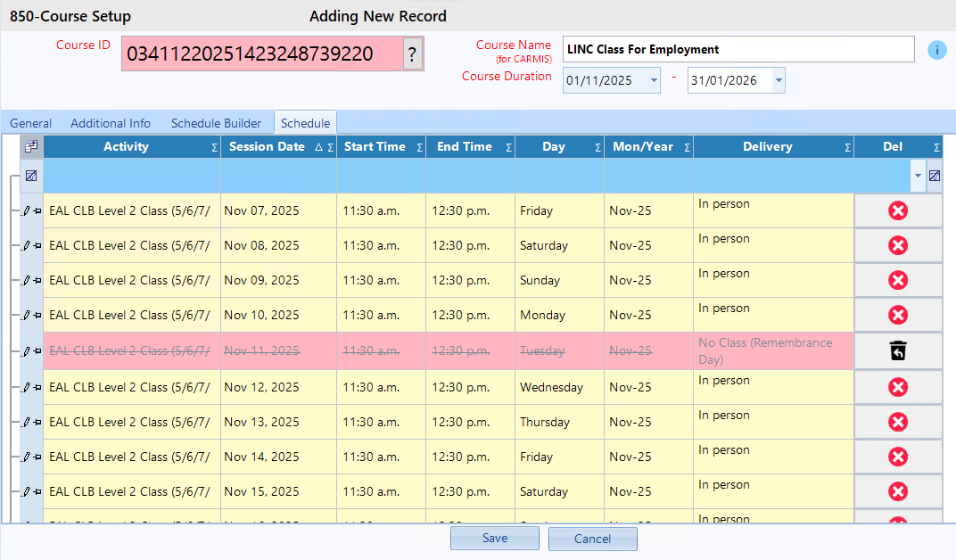The image size is (956, 560).
Task: Expand the Del column filter dropdown arrow
Action: pos(918,176)
